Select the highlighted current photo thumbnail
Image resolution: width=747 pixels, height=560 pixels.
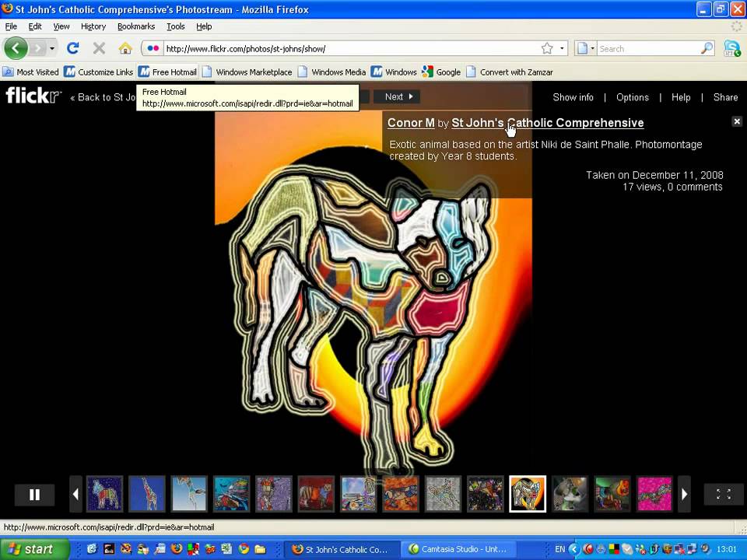528,494
